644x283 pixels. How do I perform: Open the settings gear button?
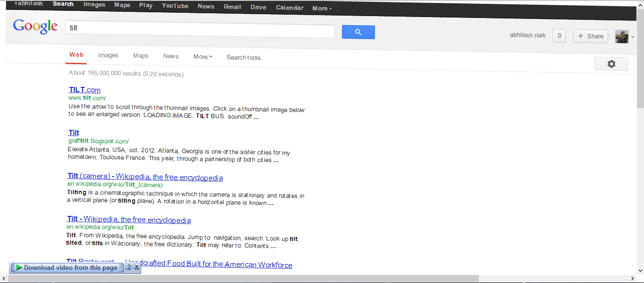611,64
